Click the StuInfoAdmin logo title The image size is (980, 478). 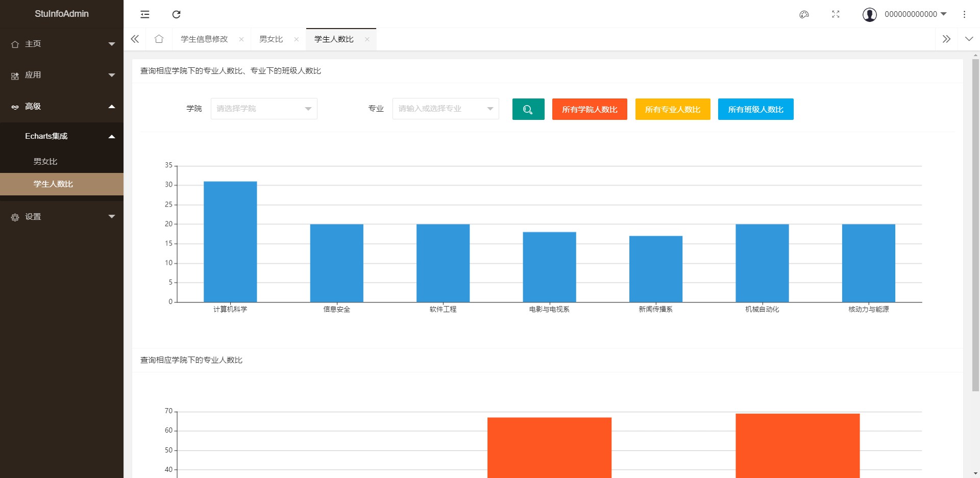point(62,14)
